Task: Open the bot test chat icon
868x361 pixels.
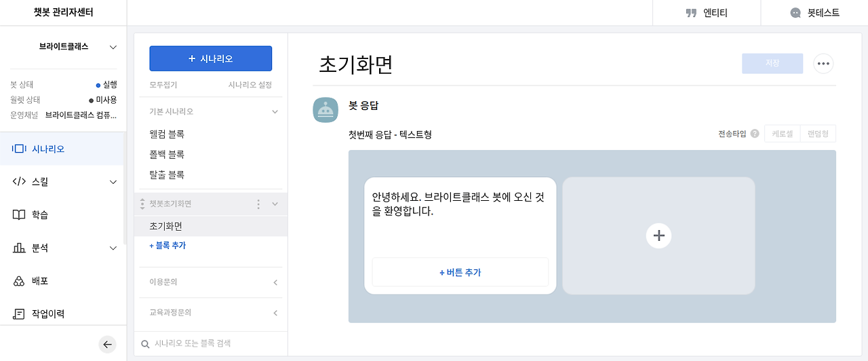Action: [795, 13]
